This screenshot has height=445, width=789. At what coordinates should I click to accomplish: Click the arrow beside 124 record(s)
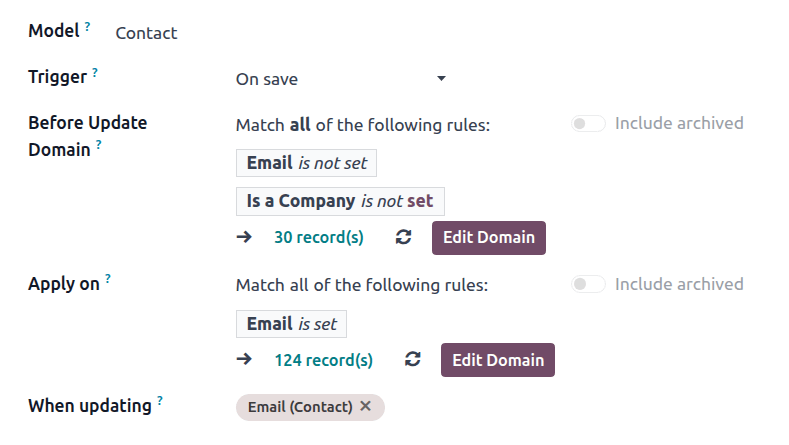(x=244, y=360)
